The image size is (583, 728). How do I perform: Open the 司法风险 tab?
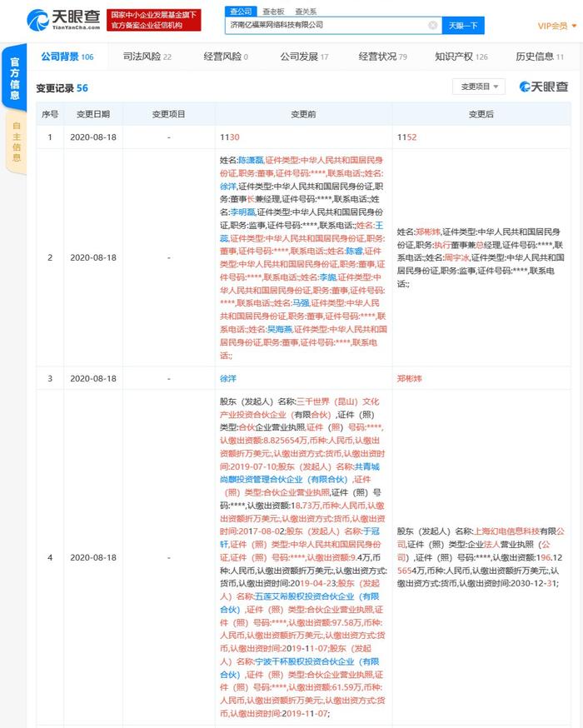click(x=147, y=57)
